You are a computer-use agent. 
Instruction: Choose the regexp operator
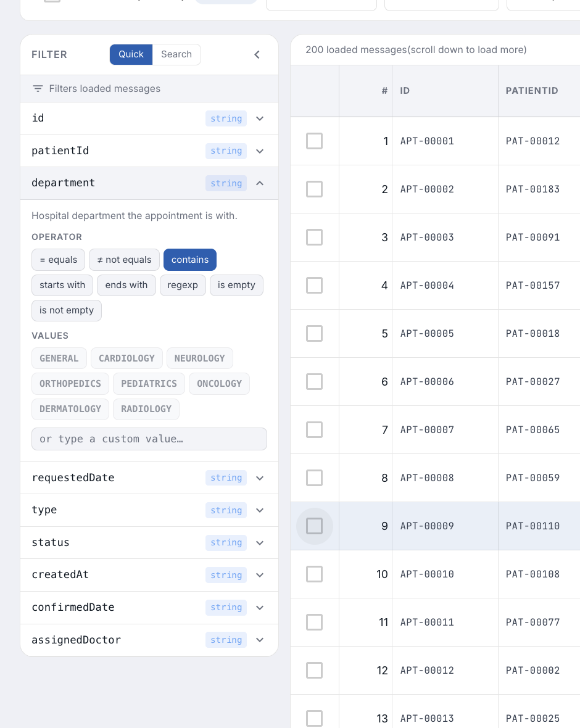coord(183,285)
